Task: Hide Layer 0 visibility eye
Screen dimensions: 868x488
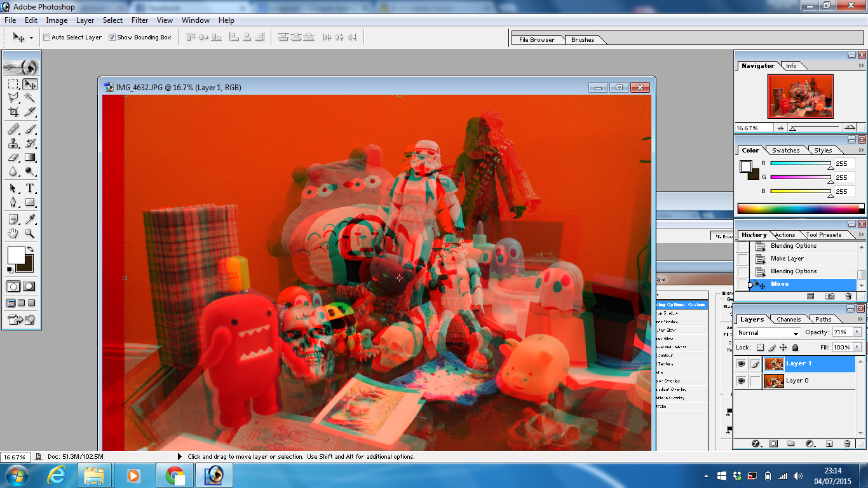Action: pos(741,381)
